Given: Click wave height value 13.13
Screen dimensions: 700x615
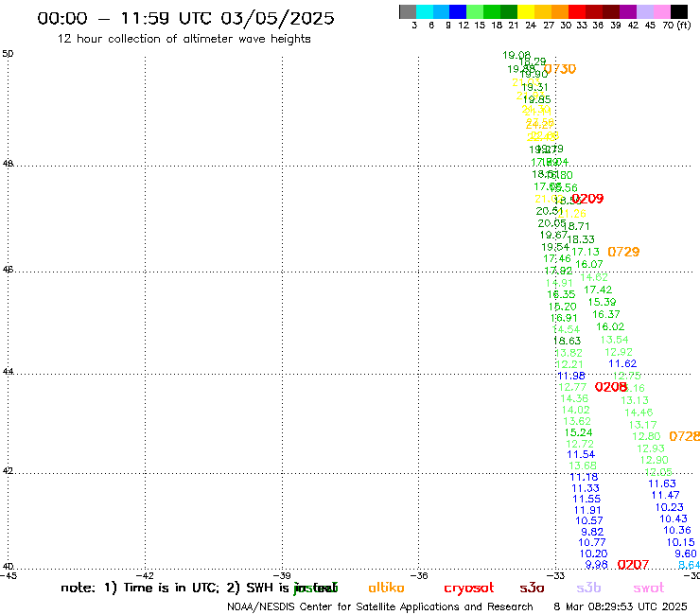Looking at the screenshot, I should coord(635,400).
